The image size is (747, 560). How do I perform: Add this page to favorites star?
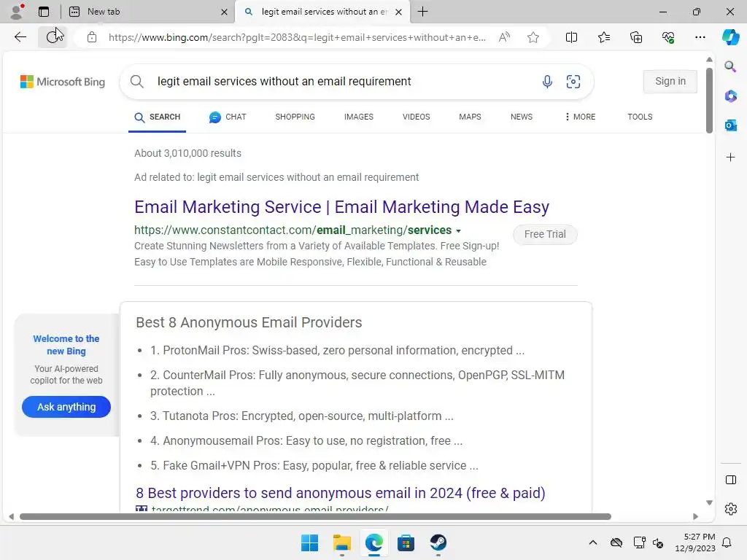pos(533,37)
